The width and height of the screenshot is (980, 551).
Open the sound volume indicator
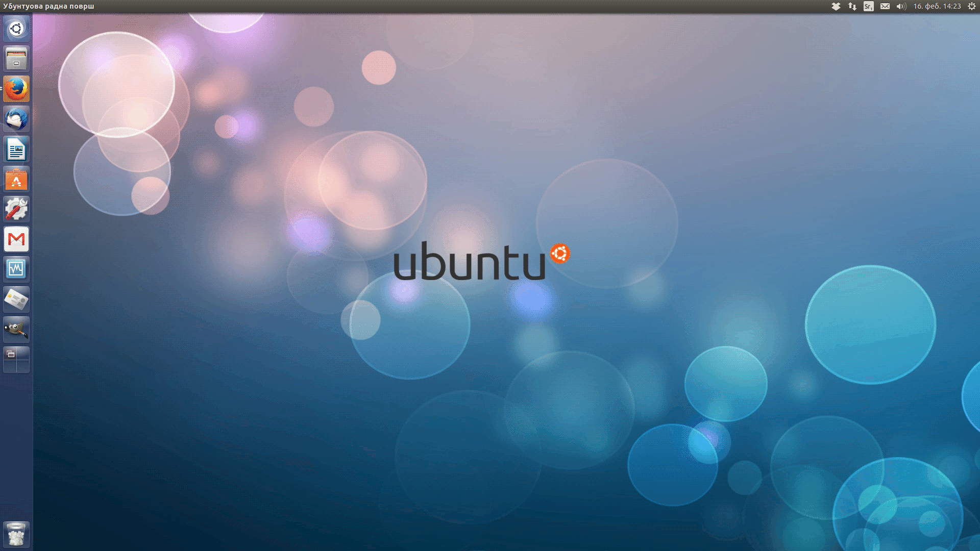pyautogui.click(x=901, y=6)
